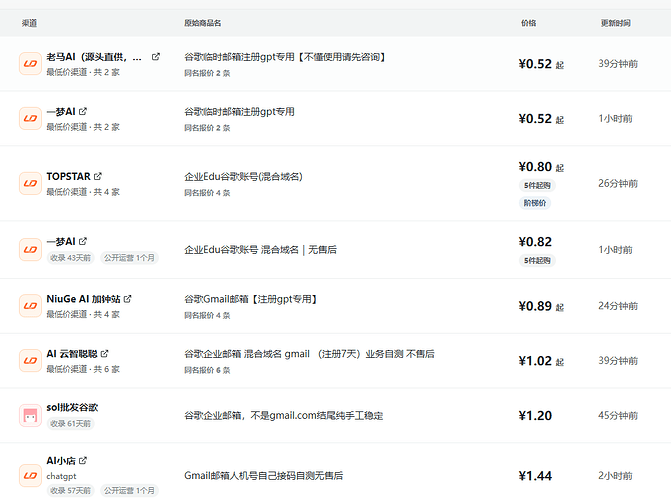Click 最低价渠道 · 共 6 家 text
This screenshot has height=500, width=671.
[x=83, y=369]
